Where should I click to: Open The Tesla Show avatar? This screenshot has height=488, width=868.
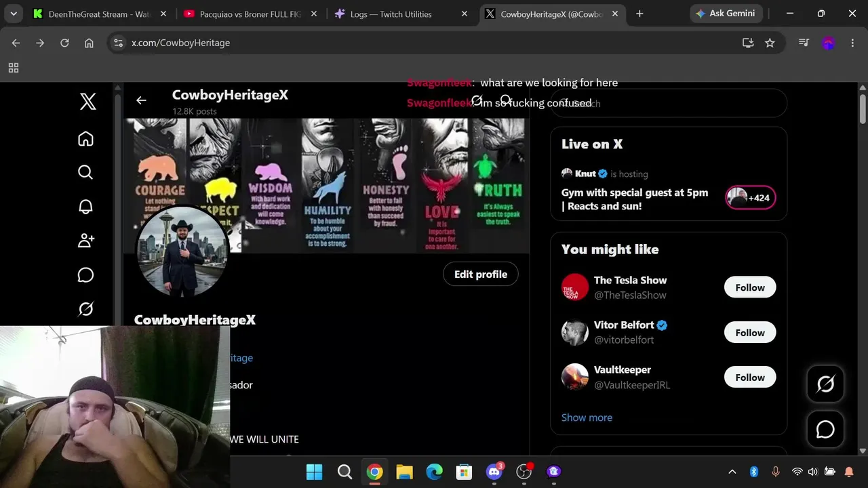click(x=575, y=287)
